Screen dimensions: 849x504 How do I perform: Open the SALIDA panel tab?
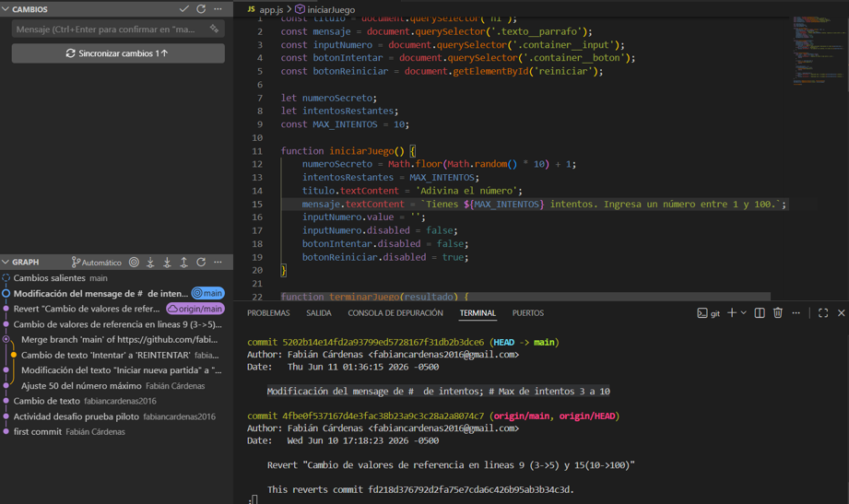[x=318, y=313]
